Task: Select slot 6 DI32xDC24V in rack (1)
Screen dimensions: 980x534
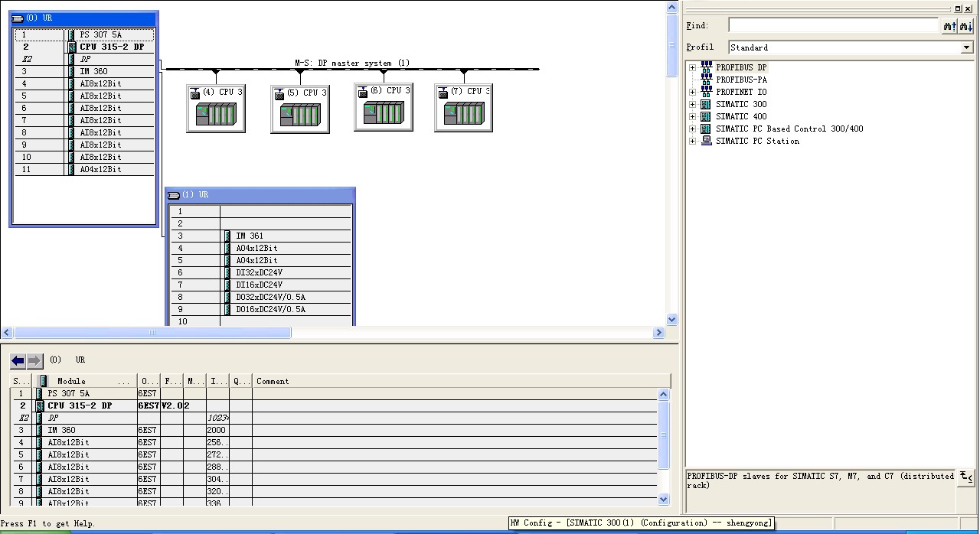Action: 260,273
